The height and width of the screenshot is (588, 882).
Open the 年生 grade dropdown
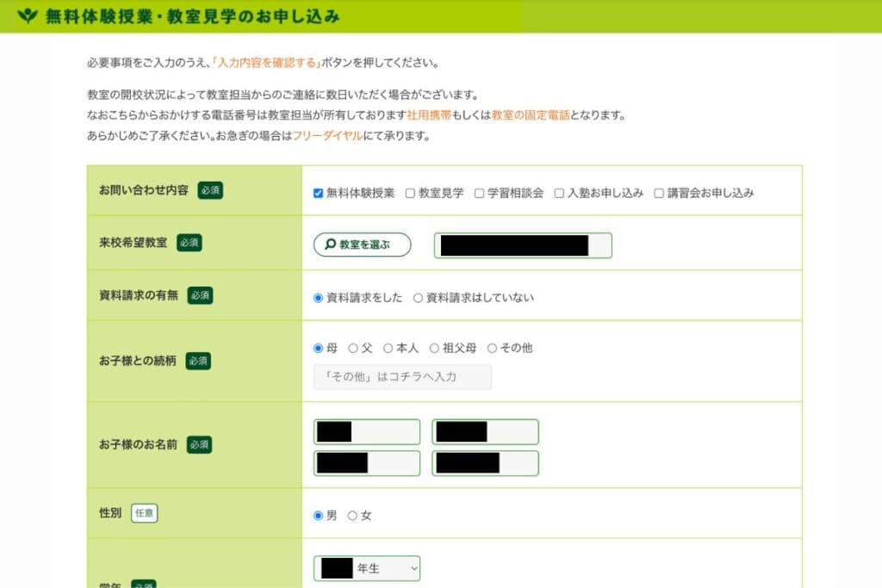[x=367, y=568]
